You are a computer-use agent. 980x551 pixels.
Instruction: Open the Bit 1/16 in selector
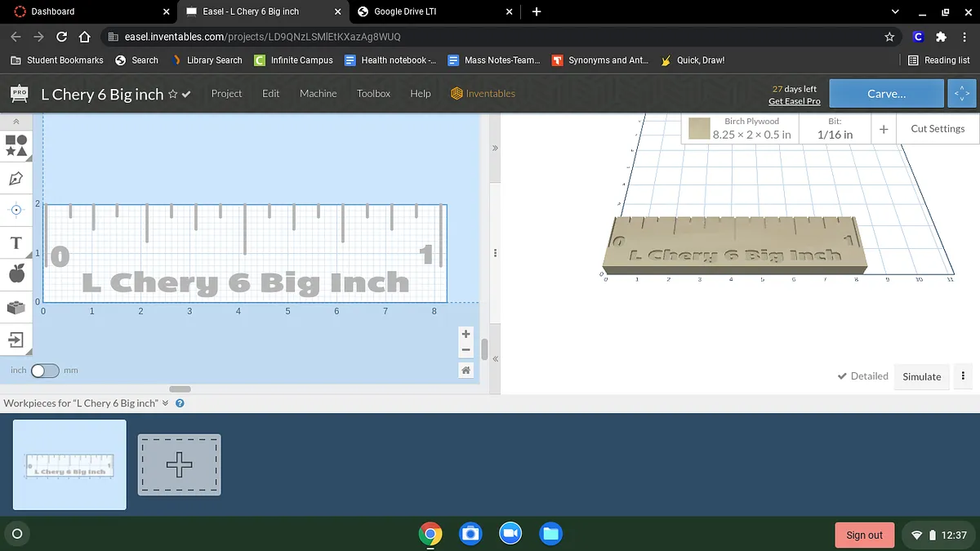click(835, 129)
